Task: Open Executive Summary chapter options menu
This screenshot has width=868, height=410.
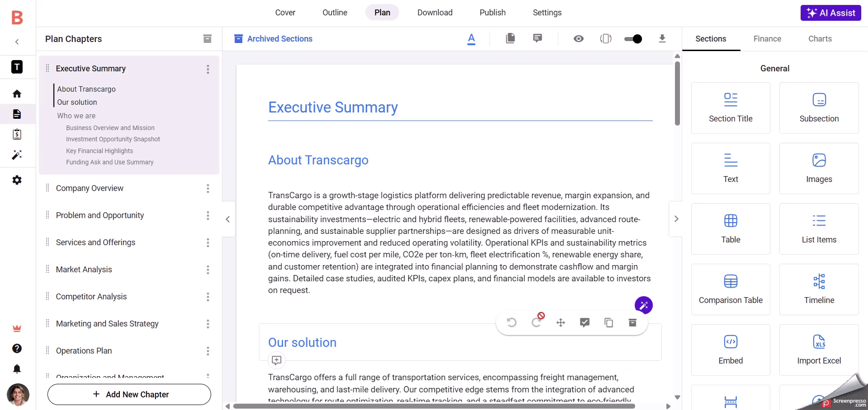Action: (208, 69)
